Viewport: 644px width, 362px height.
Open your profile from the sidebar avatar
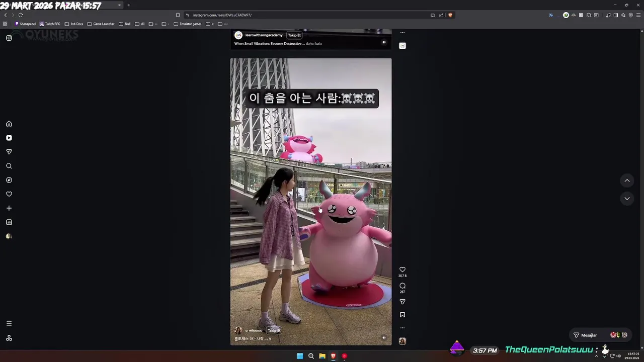point(9,236)
